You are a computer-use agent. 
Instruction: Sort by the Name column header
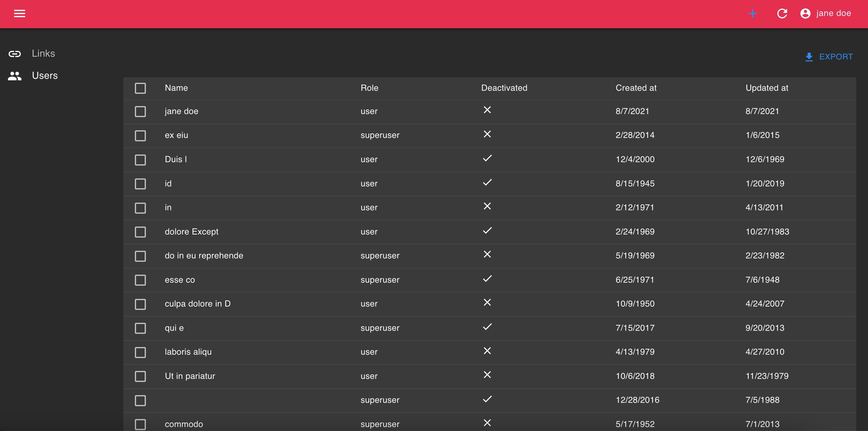click(x=176, y=88)
